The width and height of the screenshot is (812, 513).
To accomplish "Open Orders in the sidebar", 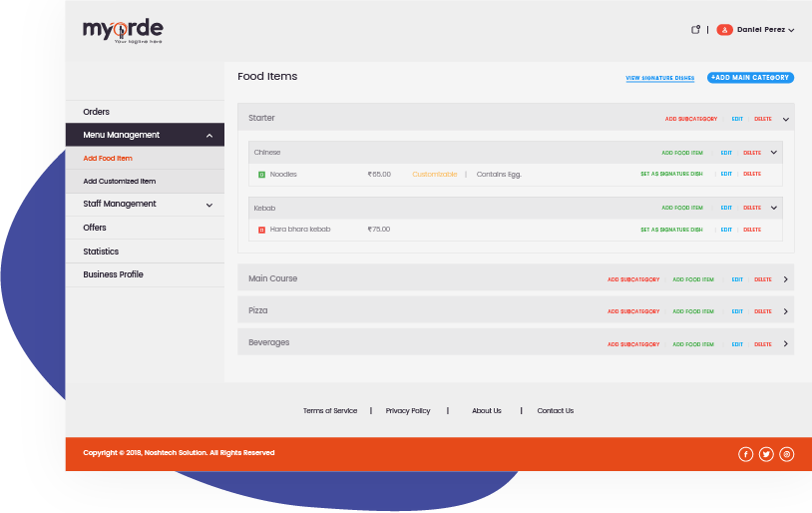I will (x=145, y=112).
